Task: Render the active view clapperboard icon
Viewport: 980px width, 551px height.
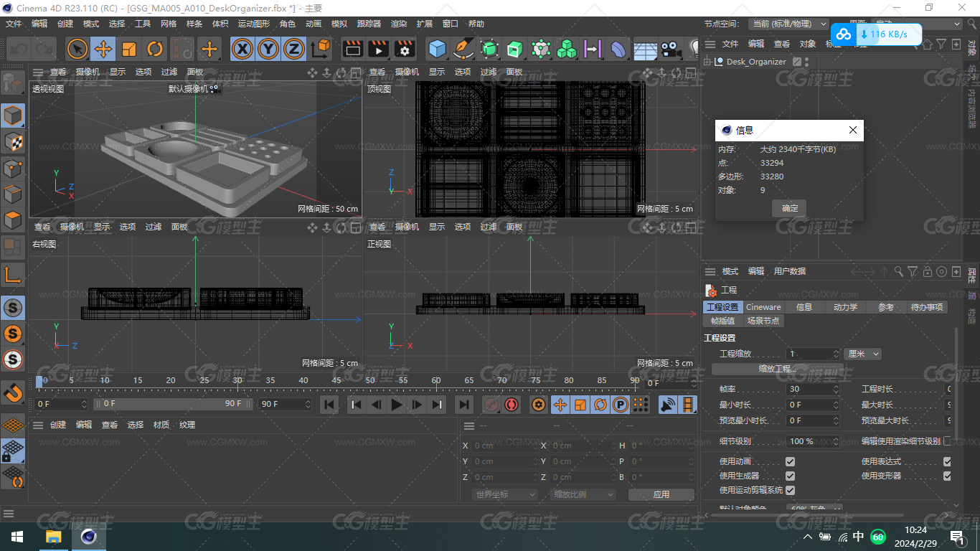Action: 352,49
